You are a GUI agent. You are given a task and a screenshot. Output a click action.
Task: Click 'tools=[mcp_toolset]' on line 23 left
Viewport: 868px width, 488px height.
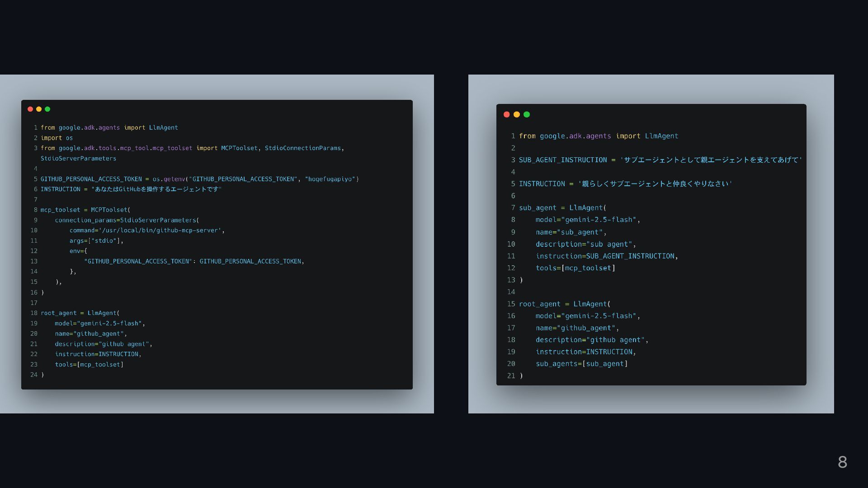pos(89,364)
